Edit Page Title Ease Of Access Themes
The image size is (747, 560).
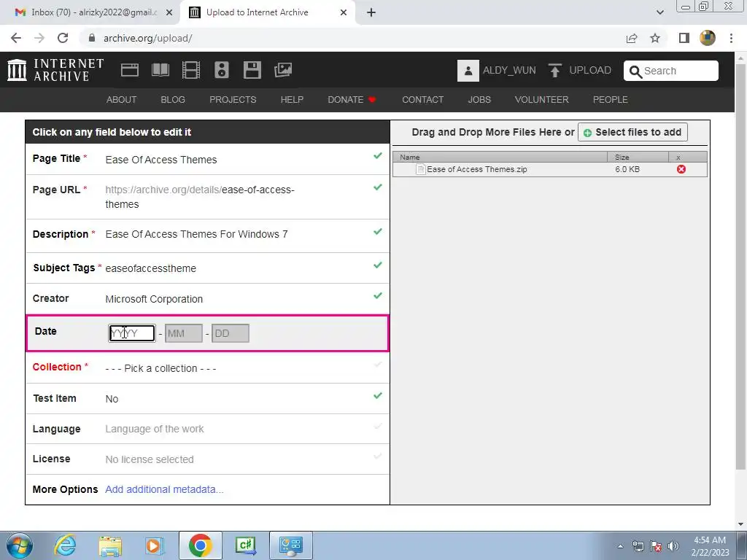coord(208,159)
